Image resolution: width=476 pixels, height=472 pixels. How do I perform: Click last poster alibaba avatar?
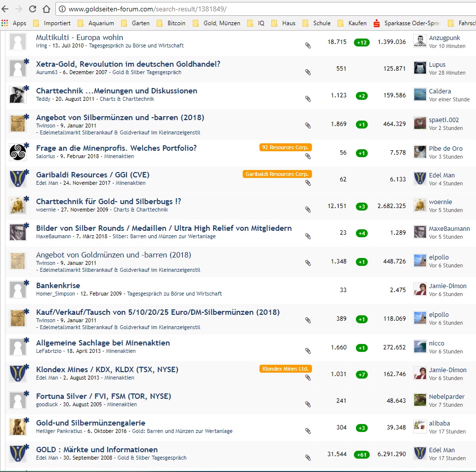tap(420, 427)
